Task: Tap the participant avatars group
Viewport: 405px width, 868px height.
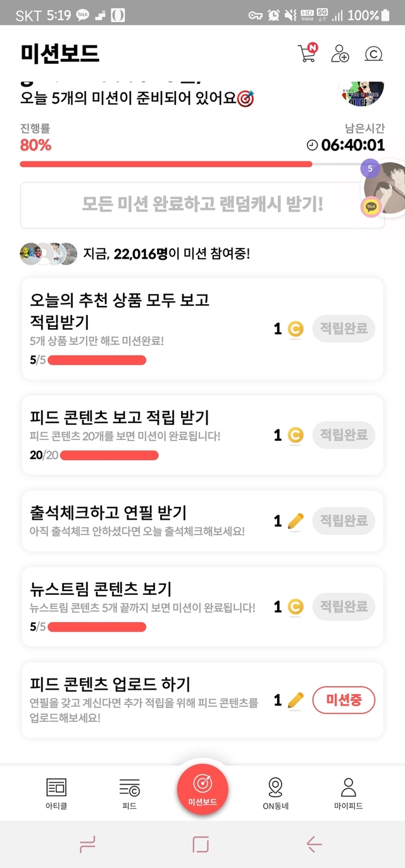Action: coord(48,254)
